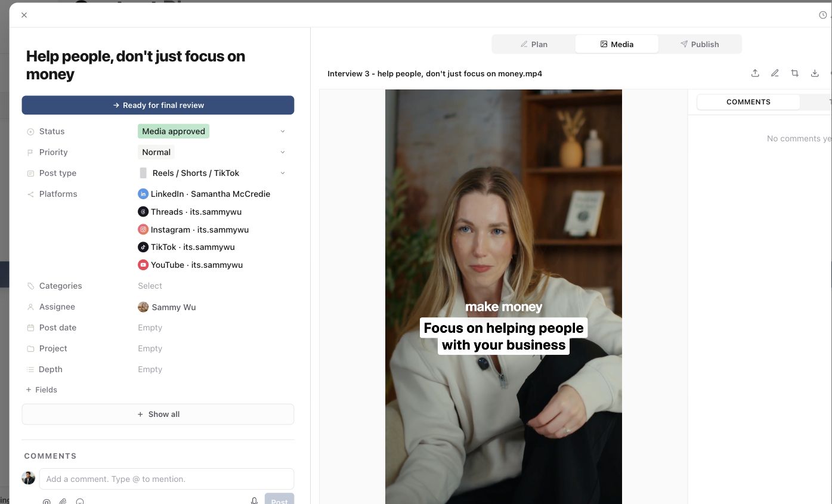Click the Instagram platform icon
The image size is (832, 504).
143,230
